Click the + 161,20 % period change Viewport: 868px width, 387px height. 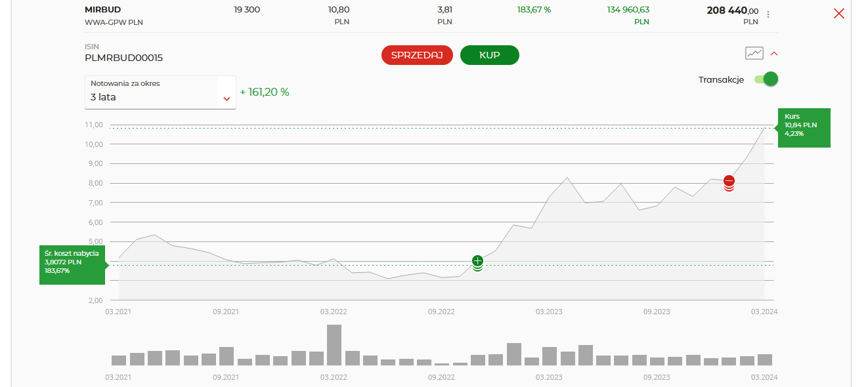265,92
